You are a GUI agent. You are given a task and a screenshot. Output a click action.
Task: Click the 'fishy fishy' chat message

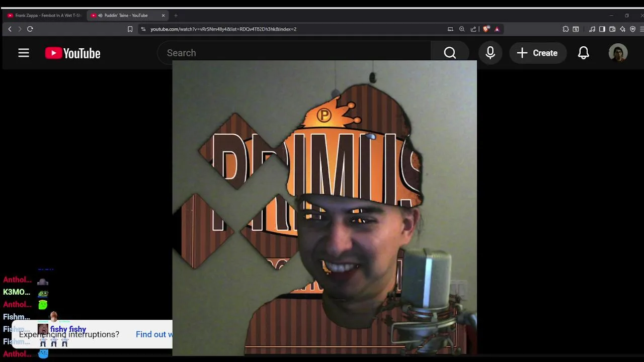(x=68, y=330)
